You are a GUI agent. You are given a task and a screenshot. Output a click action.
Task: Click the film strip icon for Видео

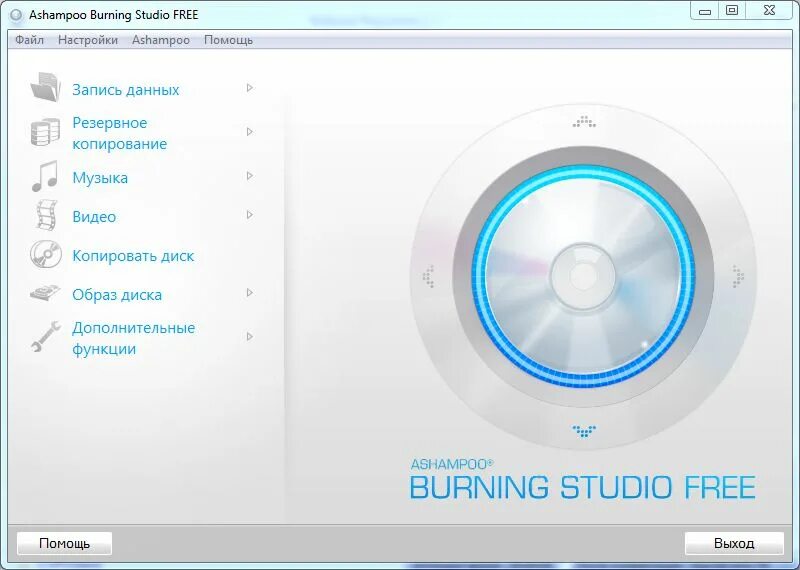pos(46,215)
